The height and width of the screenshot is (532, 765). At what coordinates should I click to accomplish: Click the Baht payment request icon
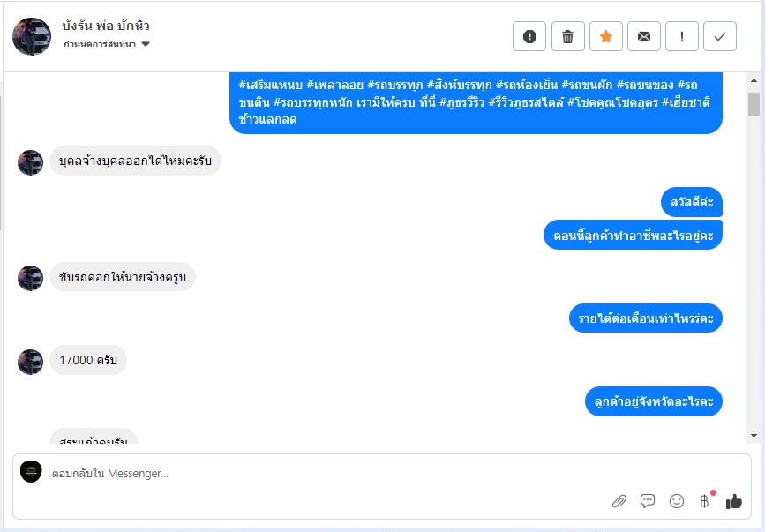(704, 501)
